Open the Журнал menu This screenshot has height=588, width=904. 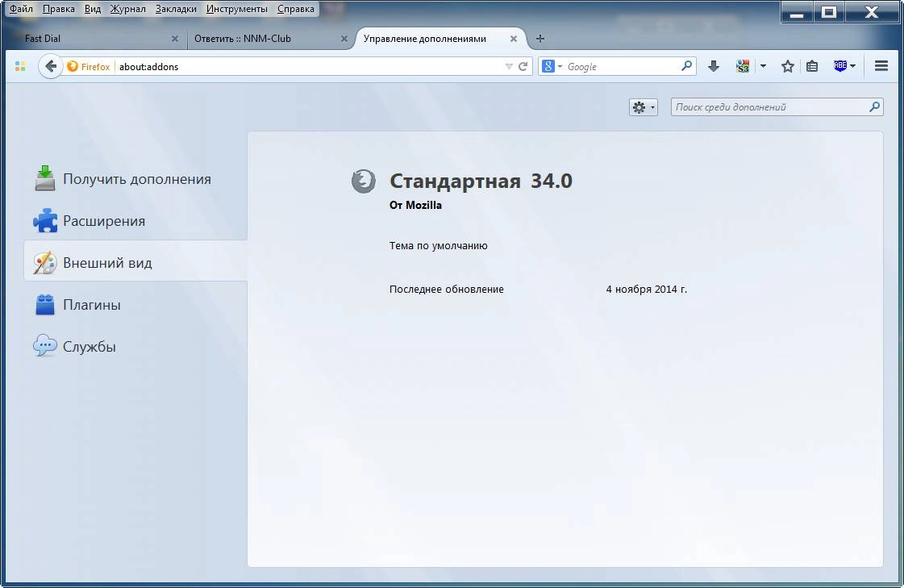(x=128, y=9)
